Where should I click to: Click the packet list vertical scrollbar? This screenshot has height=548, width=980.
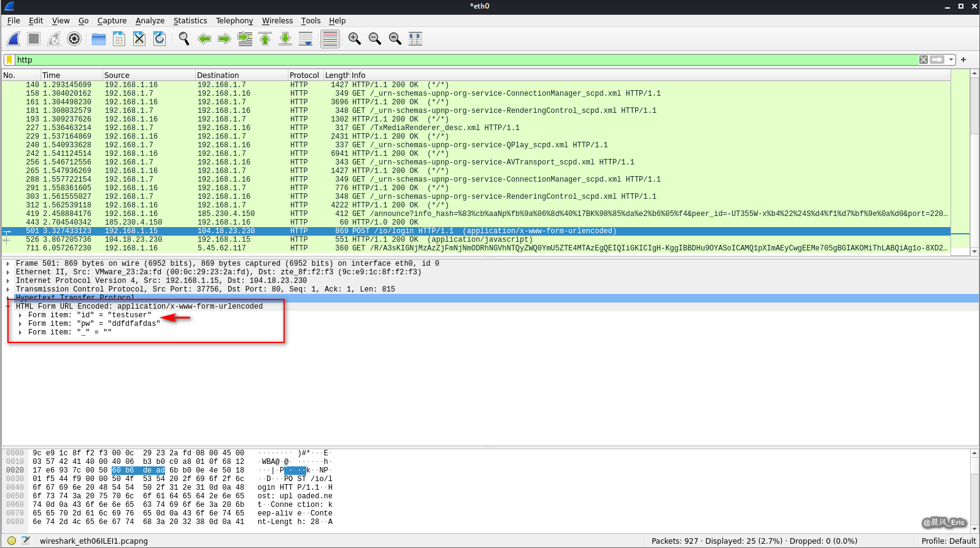tap(974, 162)
